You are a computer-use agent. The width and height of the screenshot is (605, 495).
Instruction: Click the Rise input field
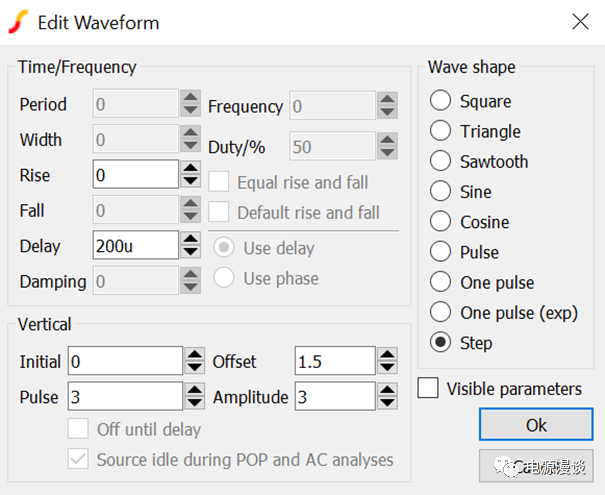pos(135,175)
